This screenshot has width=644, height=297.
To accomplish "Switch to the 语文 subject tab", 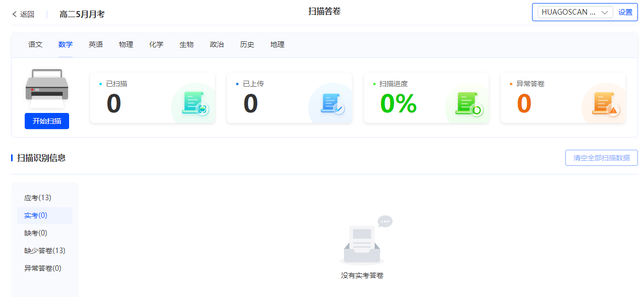I will [x=35, y=44].
